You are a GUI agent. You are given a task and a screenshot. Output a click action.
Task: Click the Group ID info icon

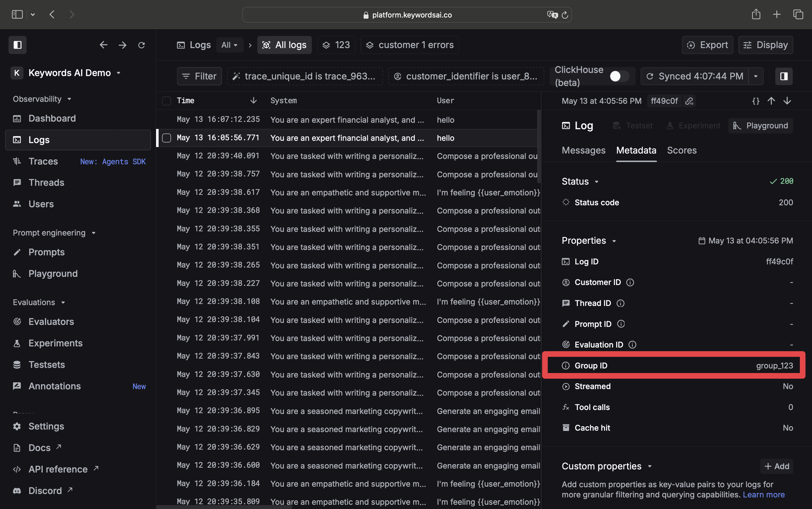coord(566,366)
